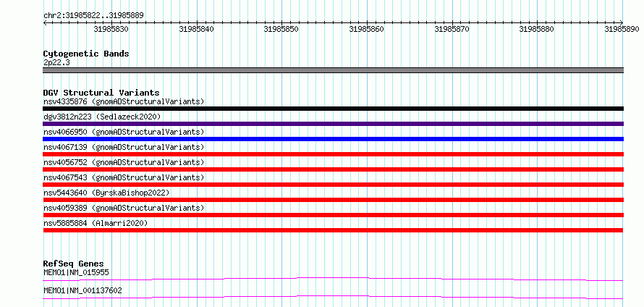The height and width of the screenshot is (307, 644).
Task: Click the red bar for nsv4067543
Action: point(334,185)
